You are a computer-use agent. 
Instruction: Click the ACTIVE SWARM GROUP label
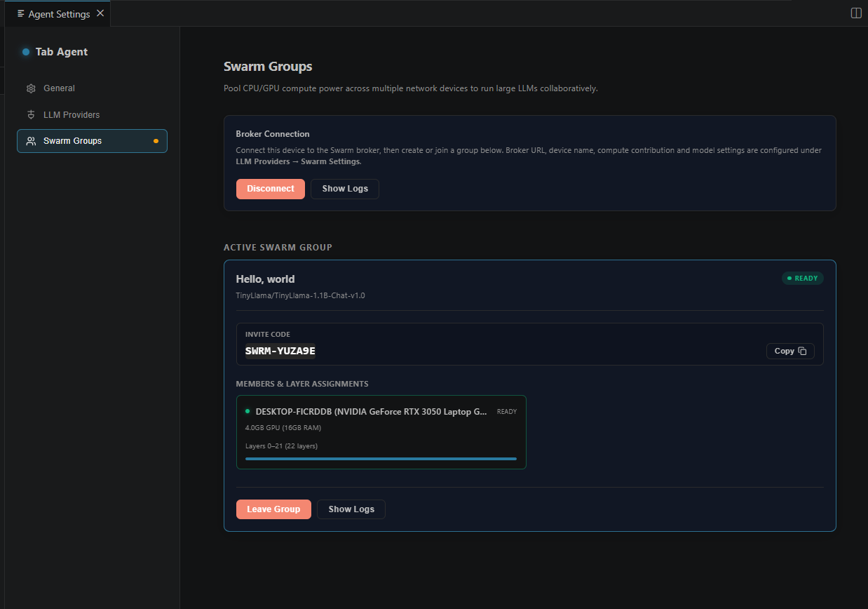[x=278, y=248]
